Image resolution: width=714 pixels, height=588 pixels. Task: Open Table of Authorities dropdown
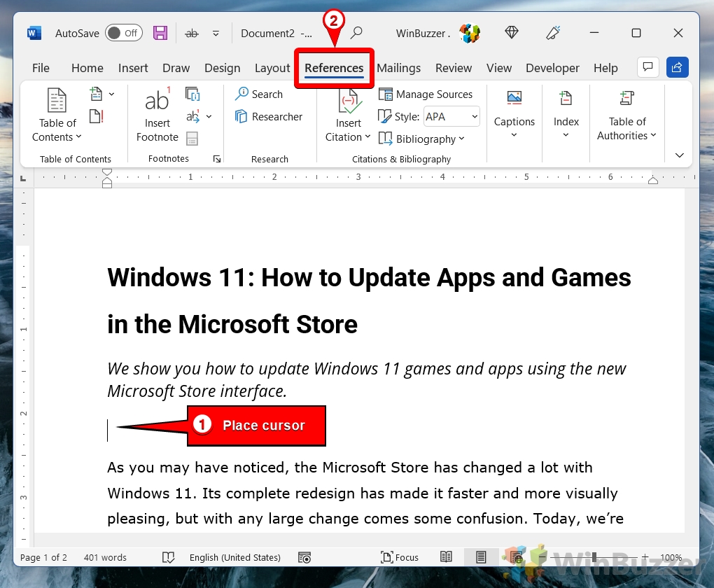[626, 115]
